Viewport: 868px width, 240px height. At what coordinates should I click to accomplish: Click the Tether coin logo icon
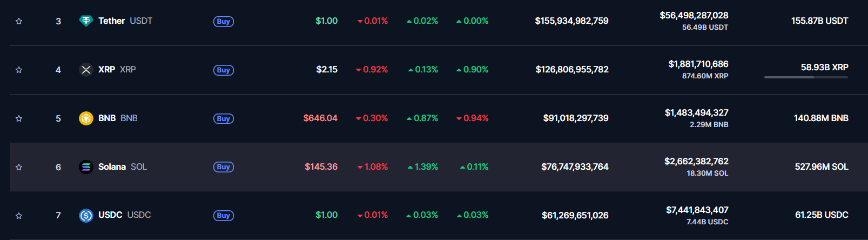point(86,21)
